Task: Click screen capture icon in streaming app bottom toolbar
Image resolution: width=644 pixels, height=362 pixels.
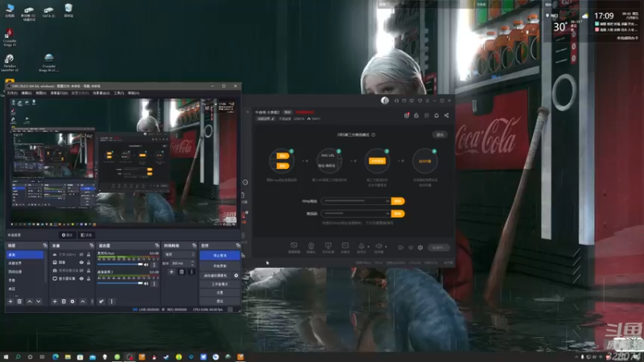Action: [294, 246]
